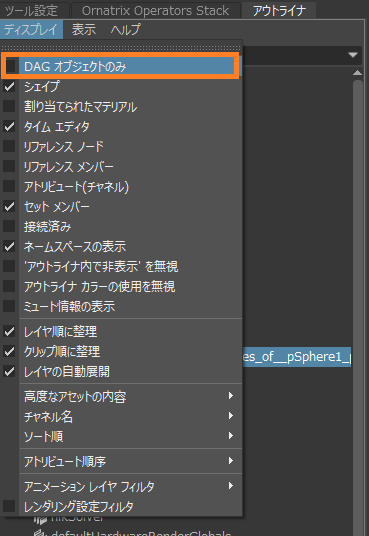Uncheck タイム エディタ option
369x536 pixels.
coord(9,126)
